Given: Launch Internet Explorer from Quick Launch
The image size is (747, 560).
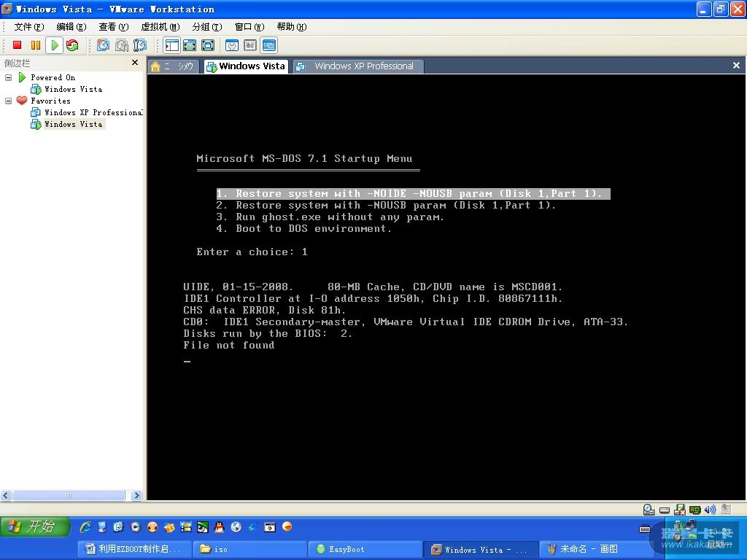Looking at the screenshot, I should [85, 526].
